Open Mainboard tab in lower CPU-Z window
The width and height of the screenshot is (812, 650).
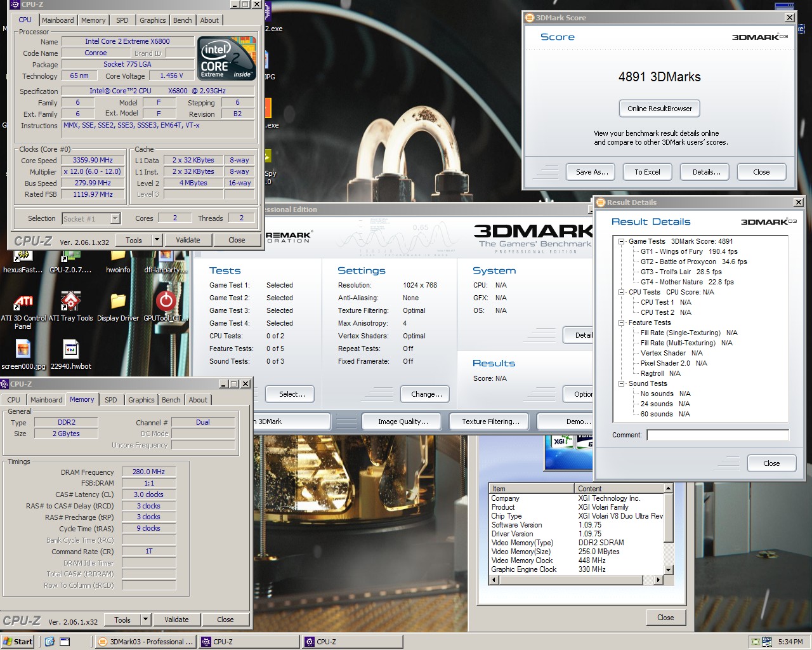46,400
